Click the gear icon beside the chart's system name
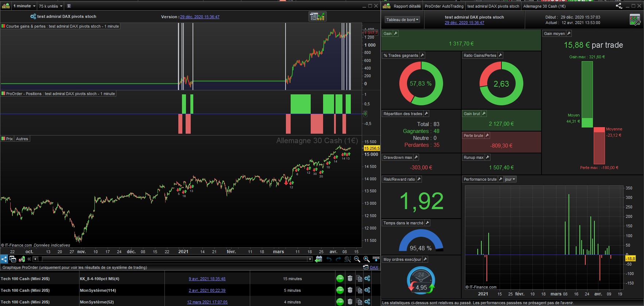This screenshot has width=644, height=306. [33, 16]
